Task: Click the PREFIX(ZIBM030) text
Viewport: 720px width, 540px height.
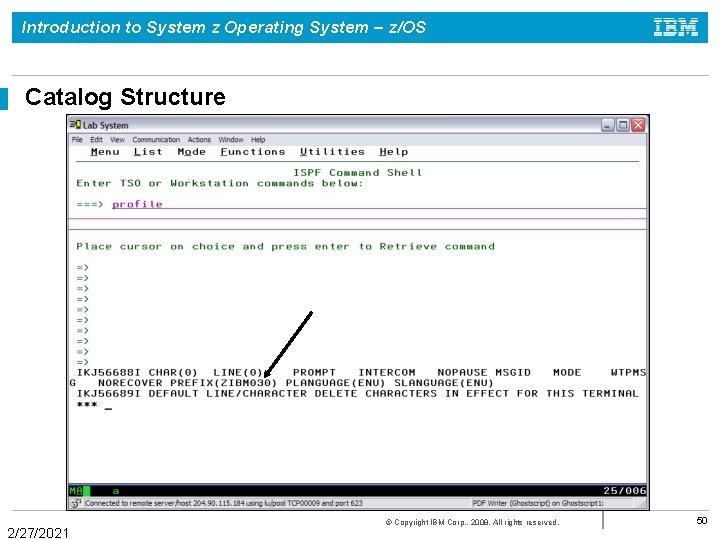Action: pyautogui.click(x=224, y=383)
